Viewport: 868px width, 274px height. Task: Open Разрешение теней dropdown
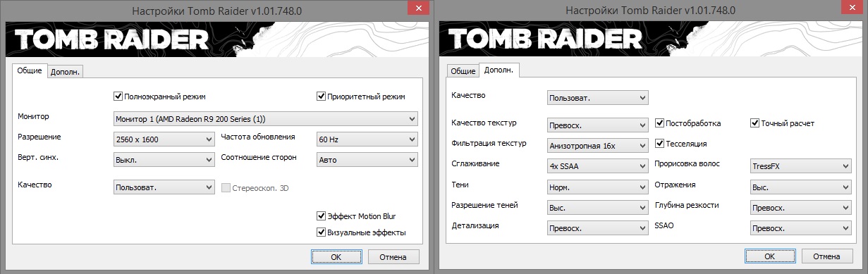point(597,208)
